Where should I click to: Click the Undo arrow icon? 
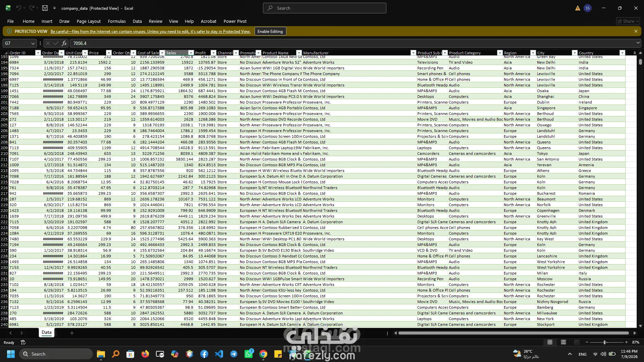[x=19, y=8]
